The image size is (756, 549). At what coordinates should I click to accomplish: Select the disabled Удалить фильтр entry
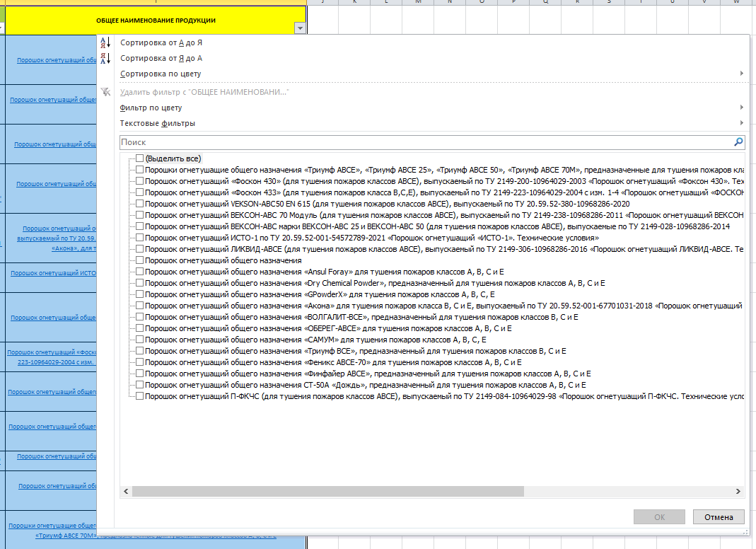[x=204, y=92]
